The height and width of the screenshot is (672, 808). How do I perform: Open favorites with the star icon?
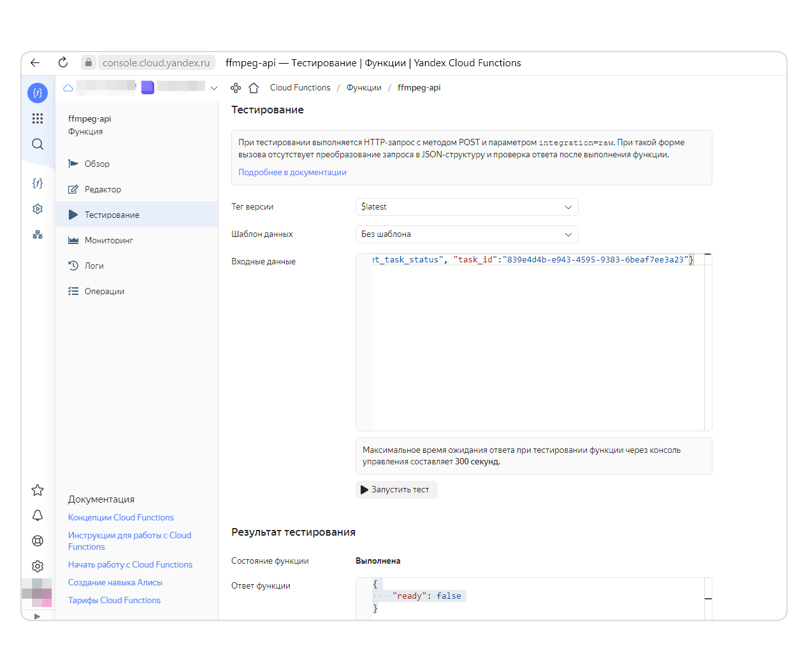38,490
